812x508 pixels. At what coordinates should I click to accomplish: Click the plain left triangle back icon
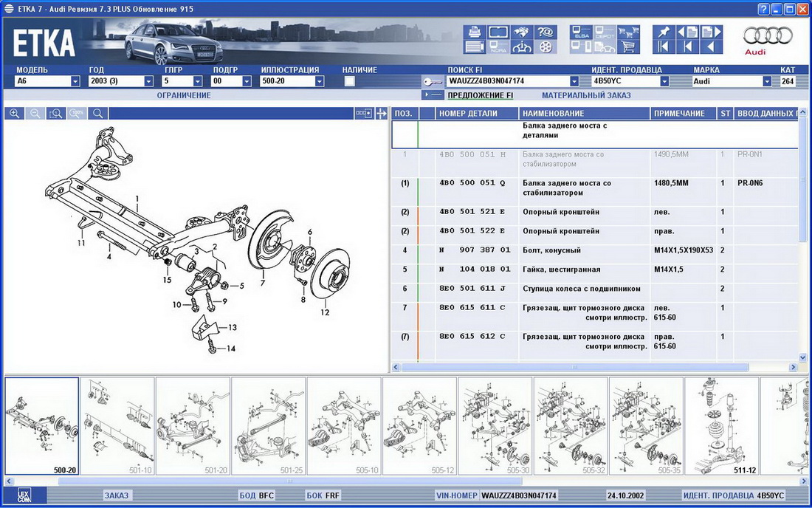710,47
